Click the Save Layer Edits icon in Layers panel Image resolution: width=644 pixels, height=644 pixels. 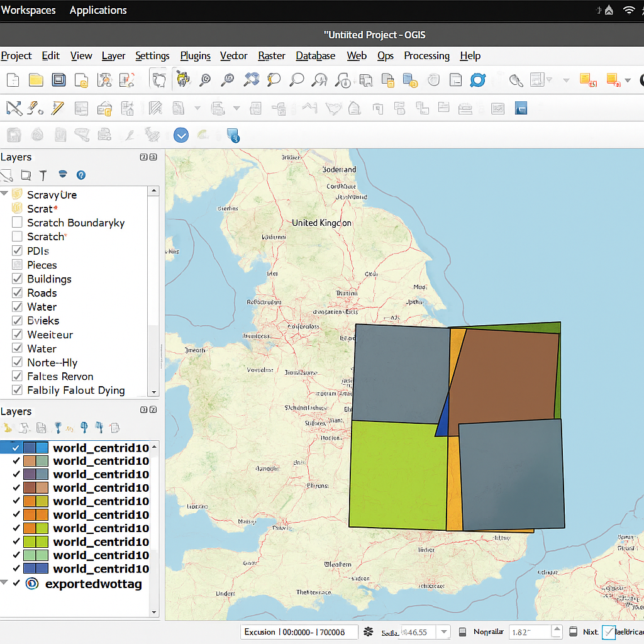pos(40,428)
